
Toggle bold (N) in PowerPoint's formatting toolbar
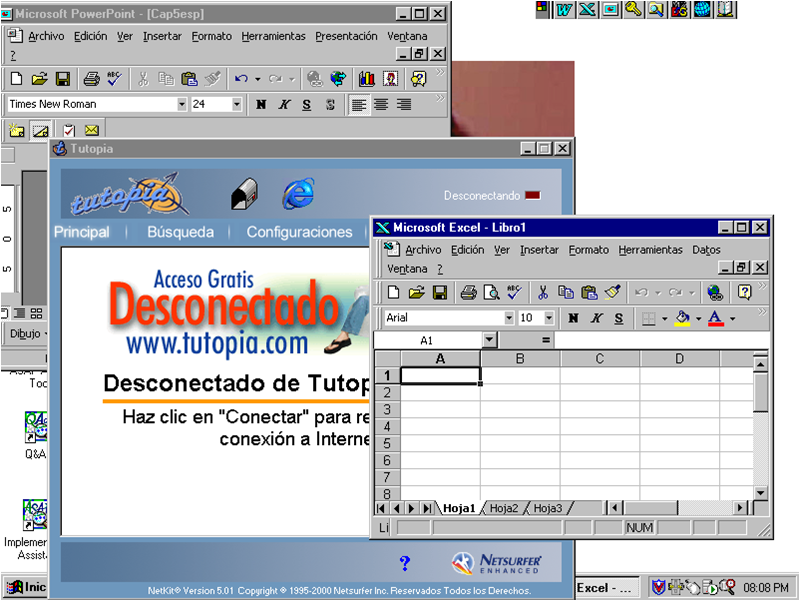click(x=261, y=105)
